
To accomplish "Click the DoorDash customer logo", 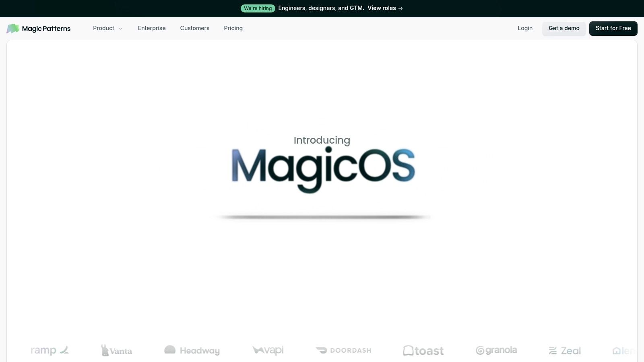I will [343, 350].
